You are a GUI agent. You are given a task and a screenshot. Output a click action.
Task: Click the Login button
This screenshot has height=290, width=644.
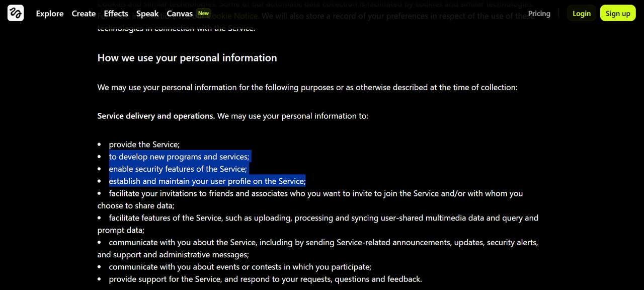582,14
